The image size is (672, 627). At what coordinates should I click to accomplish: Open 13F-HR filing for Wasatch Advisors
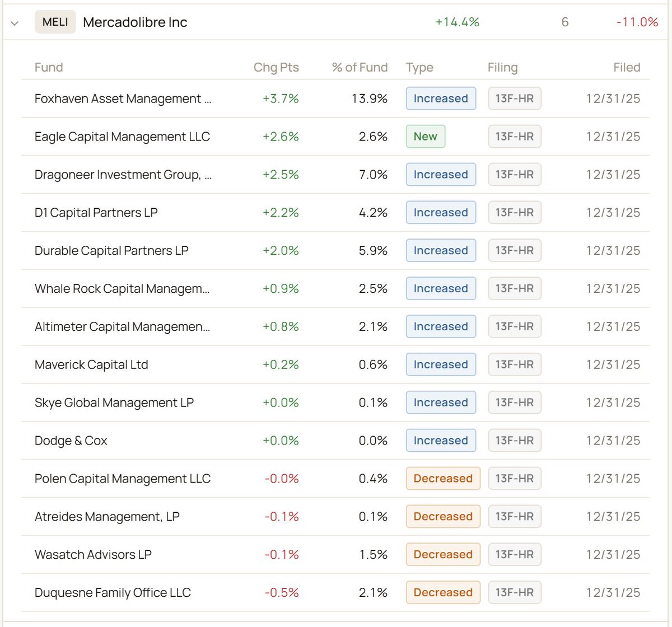[x=515, y=555]
